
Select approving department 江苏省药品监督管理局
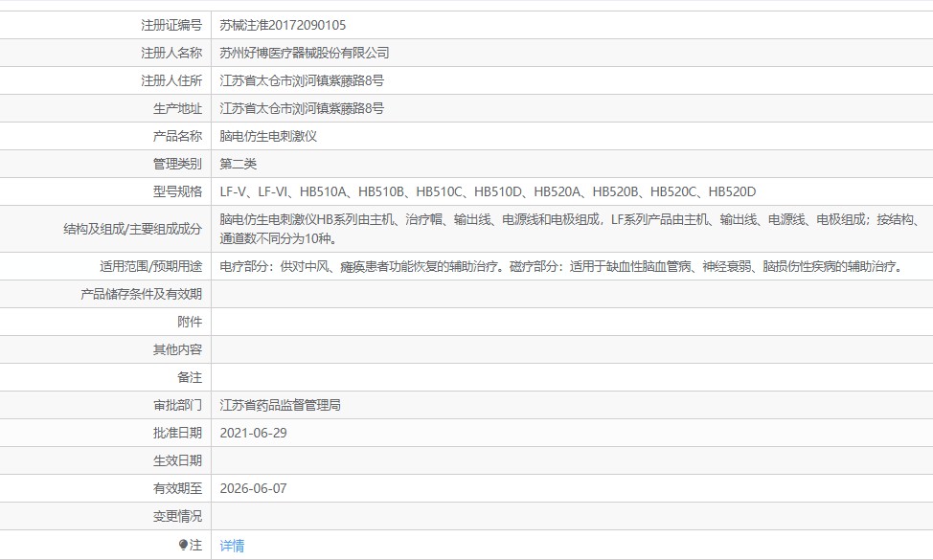[x=281, y=405]
